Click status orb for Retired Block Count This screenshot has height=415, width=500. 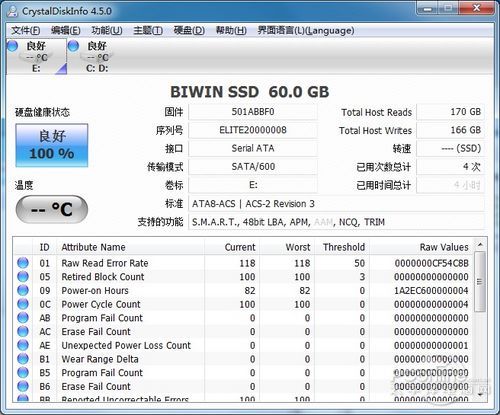pos(23,276)
